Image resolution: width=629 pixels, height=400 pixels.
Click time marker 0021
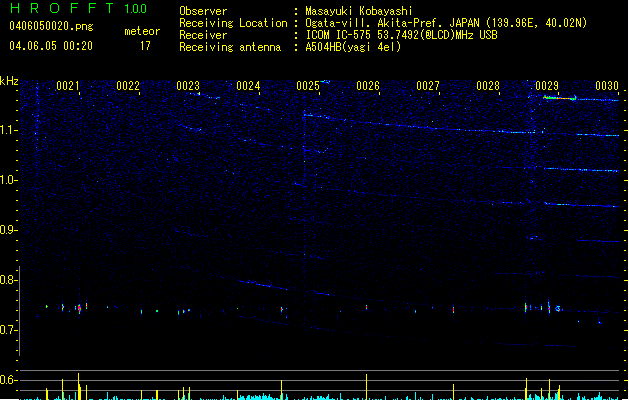click(x=68, y=86)
